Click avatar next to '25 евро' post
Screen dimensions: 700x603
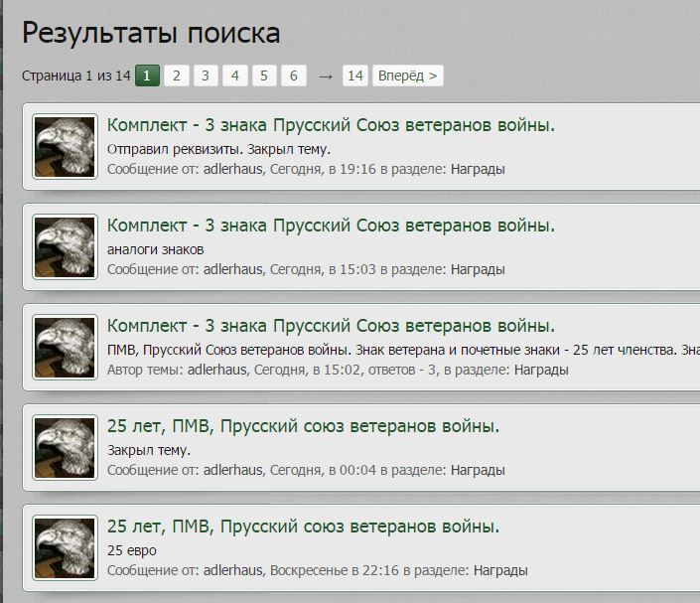coord(65,548)
